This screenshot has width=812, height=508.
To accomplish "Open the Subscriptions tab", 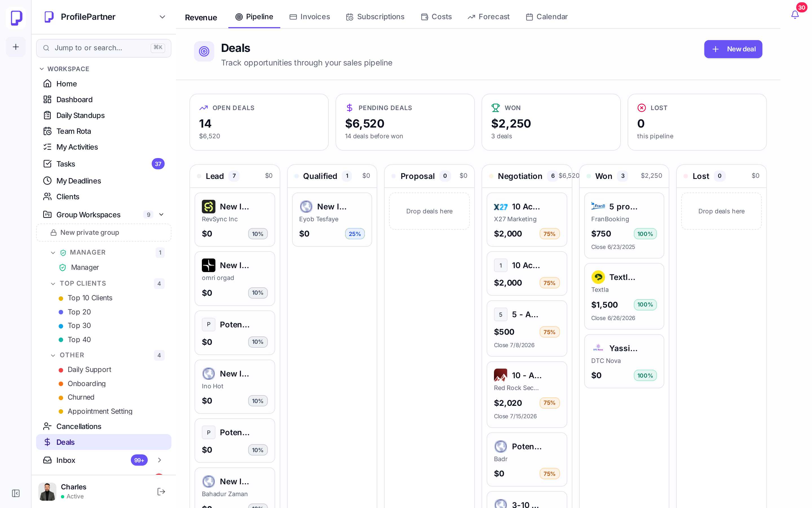I will tap(375, 17).
